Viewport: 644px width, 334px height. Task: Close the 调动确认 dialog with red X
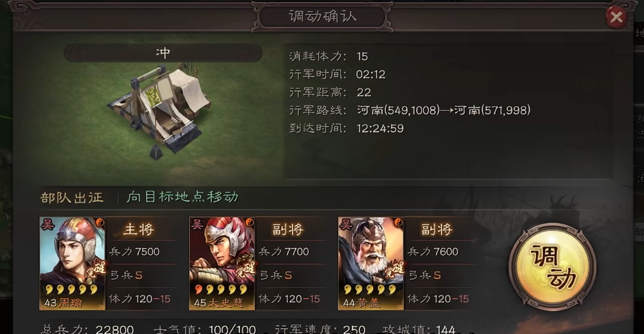click(x=616, y=17)
